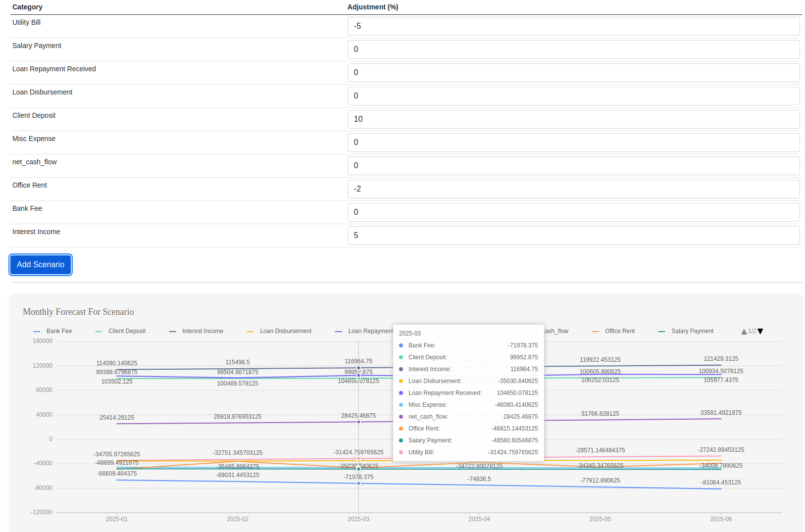Toggle the Bank Fee legend series
The width and height of the screenshot is (805, 532).
tap(53, 331)
